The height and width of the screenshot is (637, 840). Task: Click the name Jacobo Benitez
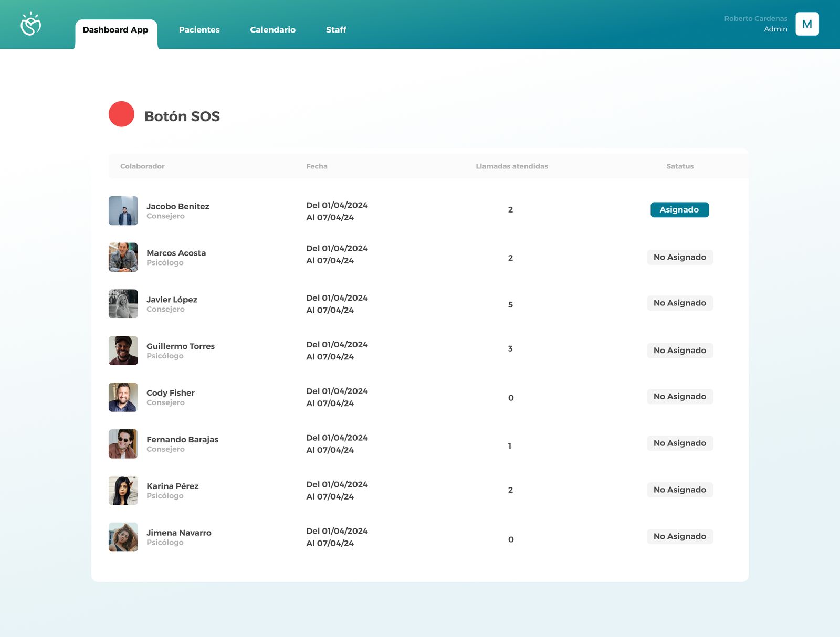(x=178, y=206)
